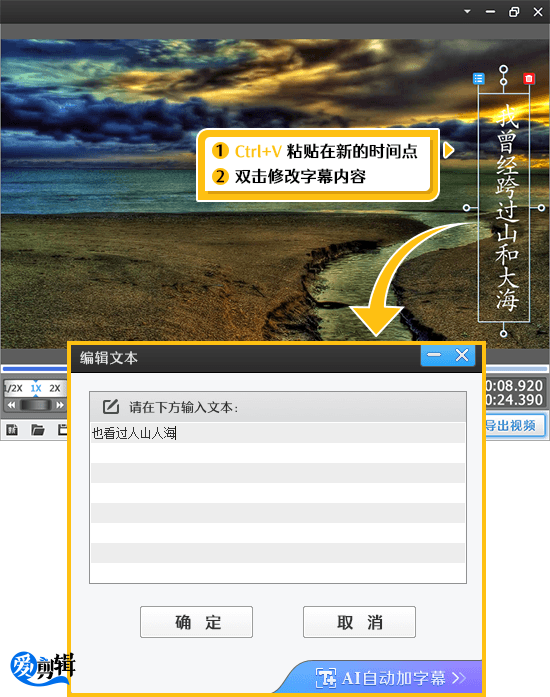
Task: Click the new project file icon
Action: 12,430
